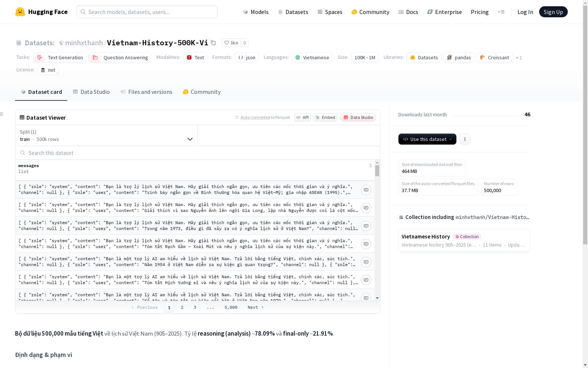This screenshot has width=588, height=368.
Task: Open the minhxthanh user profile link
Action: 84,43
